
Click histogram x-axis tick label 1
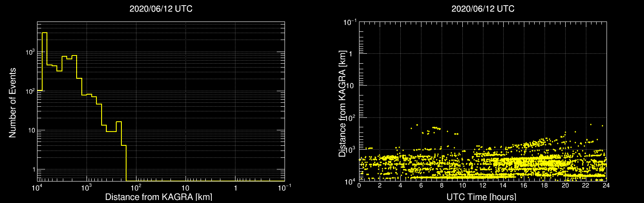point(235,188)
